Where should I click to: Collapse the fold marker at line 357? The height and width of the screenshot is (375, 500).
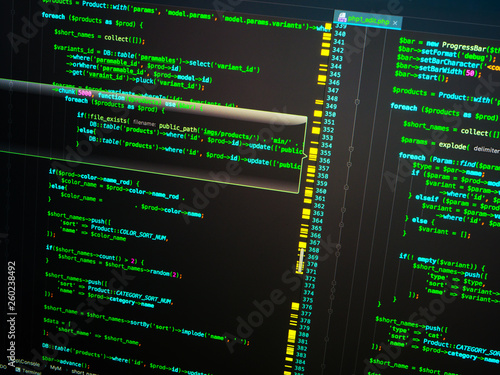[349, 164]
